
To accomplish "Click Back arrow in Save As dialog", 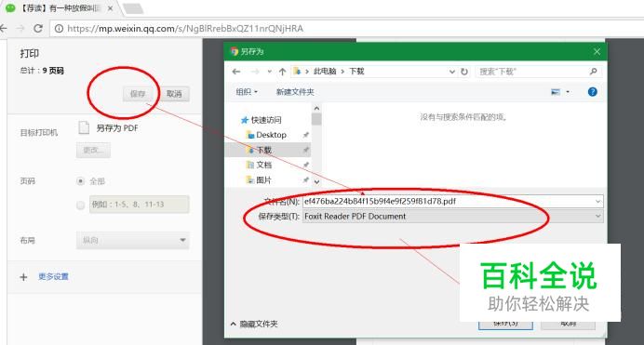I will [236, 72].
